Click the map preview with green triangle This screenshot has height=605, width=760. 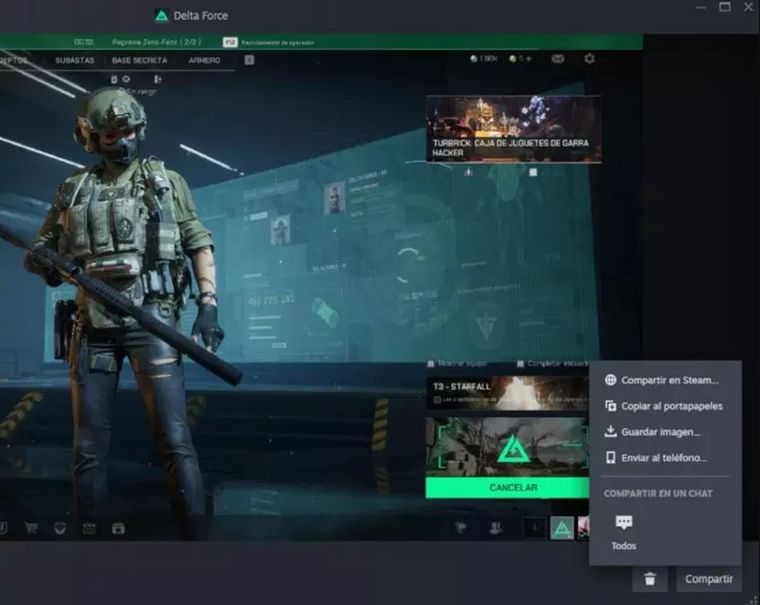[x=507, y=446]
